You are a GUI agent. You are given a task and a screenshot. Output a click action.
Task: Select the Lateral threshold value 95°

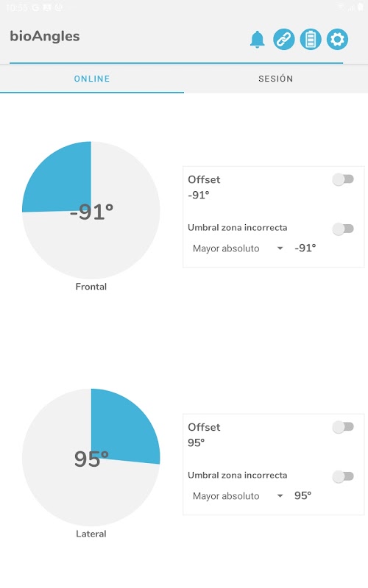pos(302,495)
